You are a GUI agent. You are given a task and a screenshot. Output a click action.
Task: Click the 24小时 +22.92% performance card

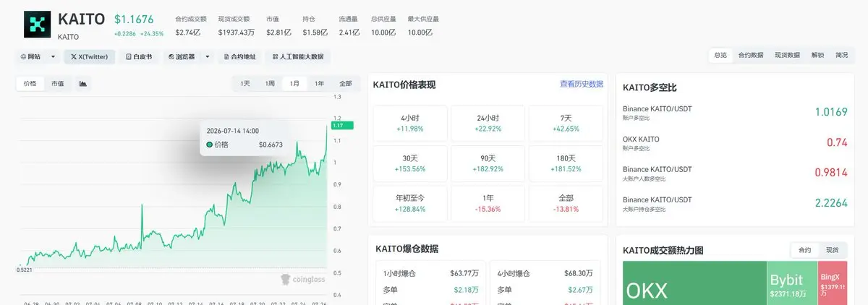(488, 123)
